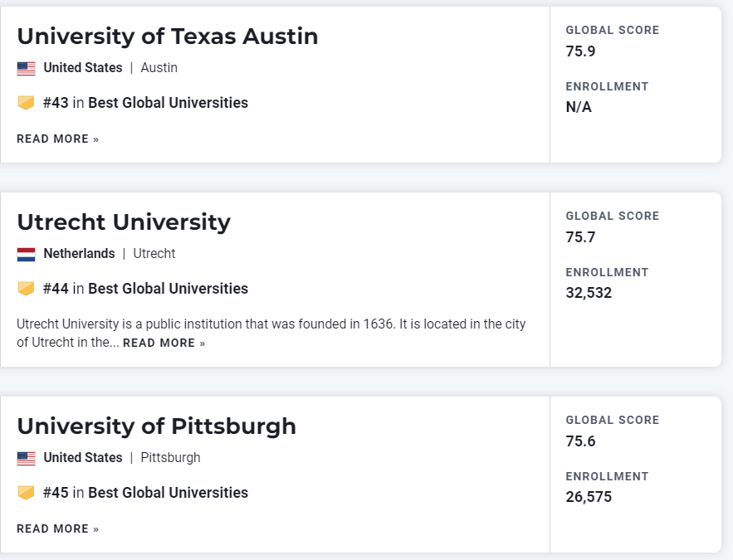Click the 32,532 enrollment value
This screenshot has height=560, width=733.
click(x=589, y=293)
